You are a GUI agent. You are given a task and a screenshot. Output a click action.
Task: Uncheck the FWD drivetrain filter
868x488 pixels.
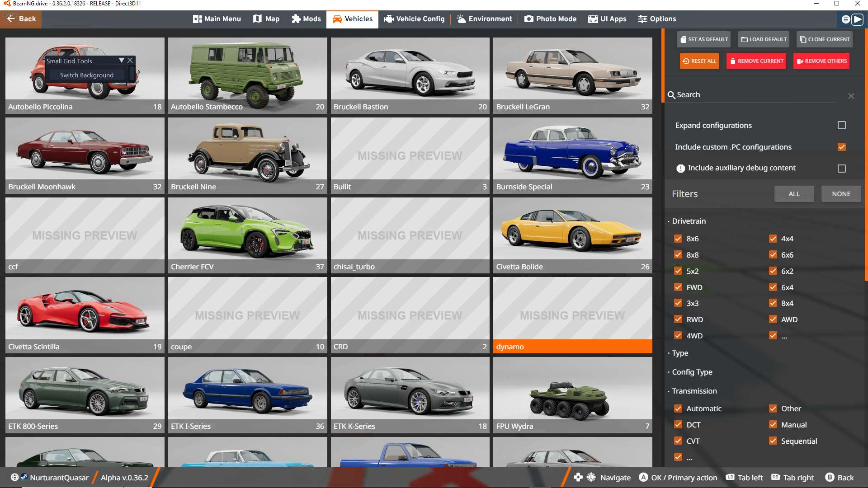[x=678, y=287]
